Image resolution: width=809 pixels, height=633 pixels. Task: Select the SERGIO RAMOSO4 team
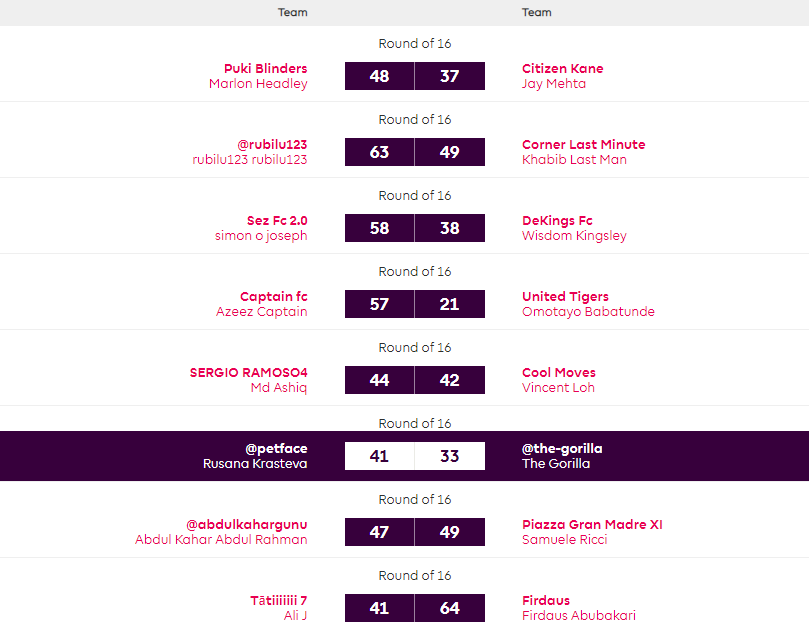pos(248,373)
